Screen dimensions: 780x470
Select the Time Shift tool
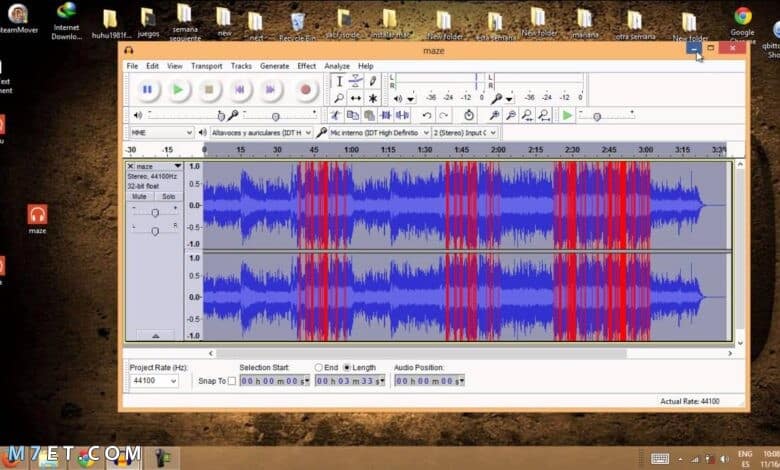tap(356, 98)
